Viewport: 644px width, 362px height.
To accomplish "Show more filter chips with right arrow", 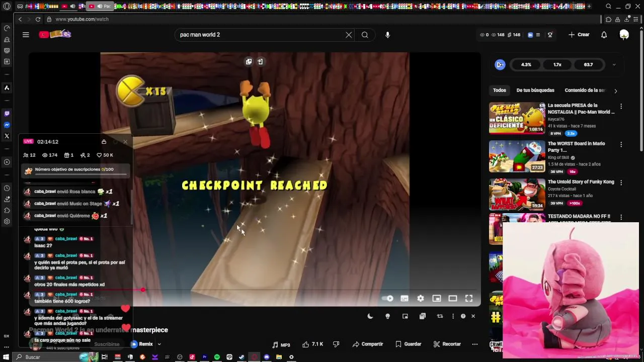I will point(615,91).
